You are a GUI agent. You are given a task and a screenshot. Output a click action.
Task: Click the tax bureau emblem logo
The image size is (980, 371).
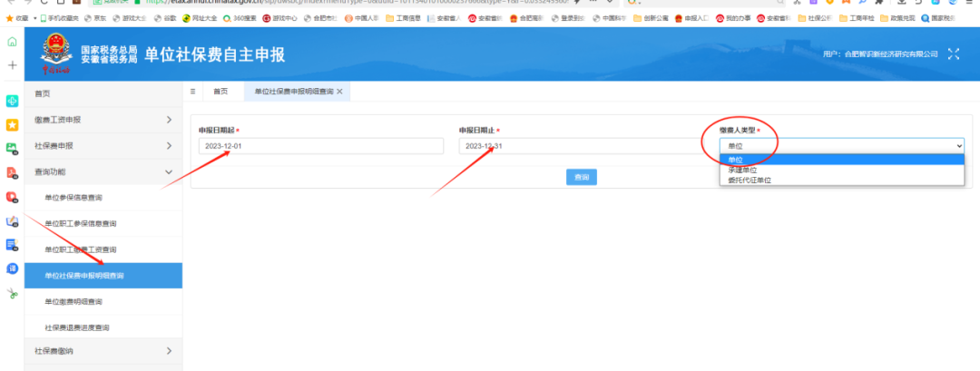[x=56, y=54]
